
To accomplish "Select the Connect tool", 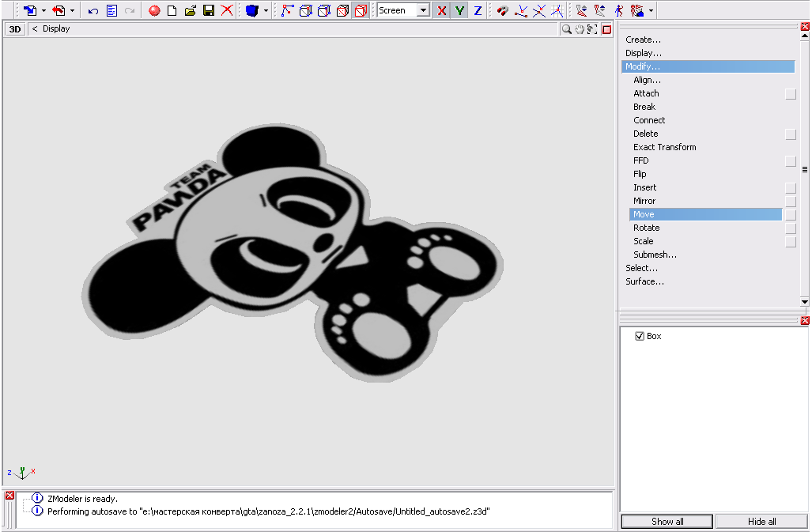I will click(649, 120).
